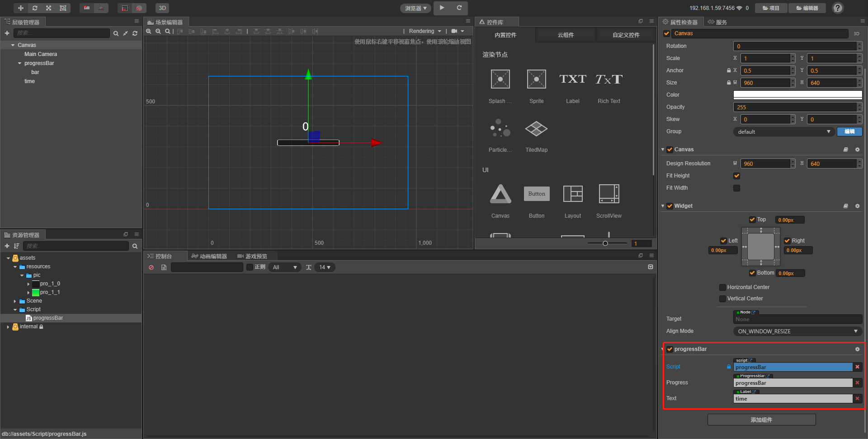Switch to the 云组件 tab

[566, 35]
